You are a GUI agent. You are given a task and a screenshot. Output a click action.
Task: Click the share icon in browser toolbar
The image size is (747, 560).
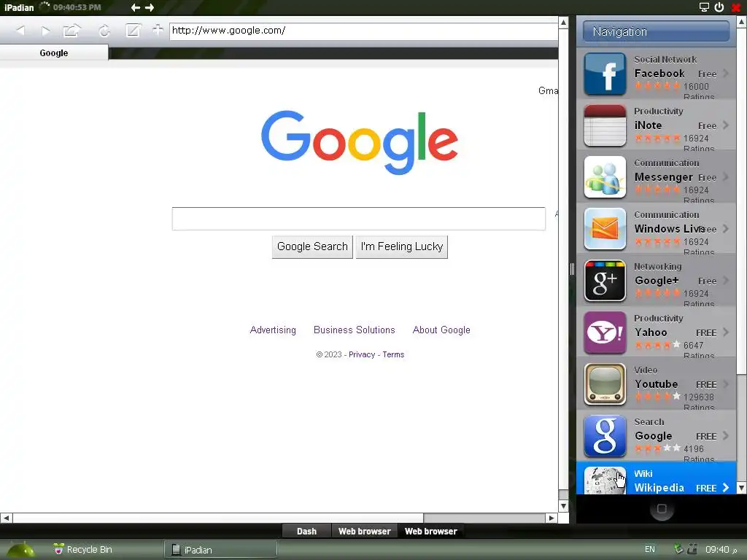[x=71, y=31]
